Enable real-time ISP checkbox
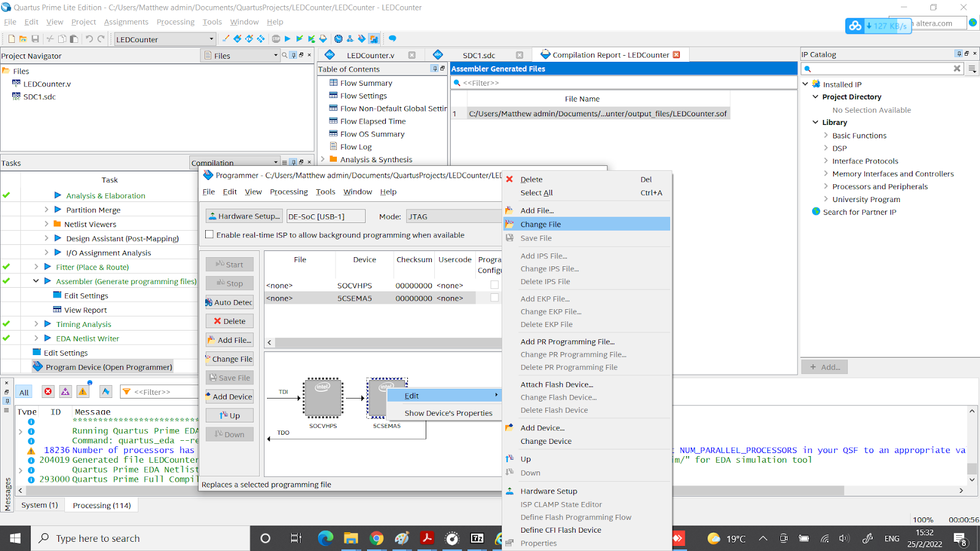This screenshot has width=980, height=551. pyautogui.click(x=209, y=234)
